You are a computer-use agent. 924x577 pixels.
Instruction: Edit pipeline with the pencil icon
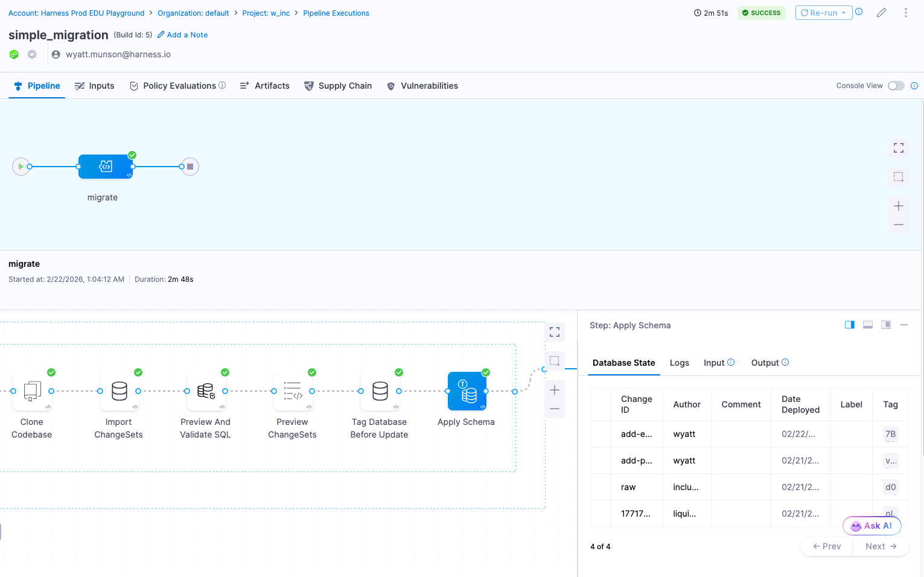coord(882,13)
